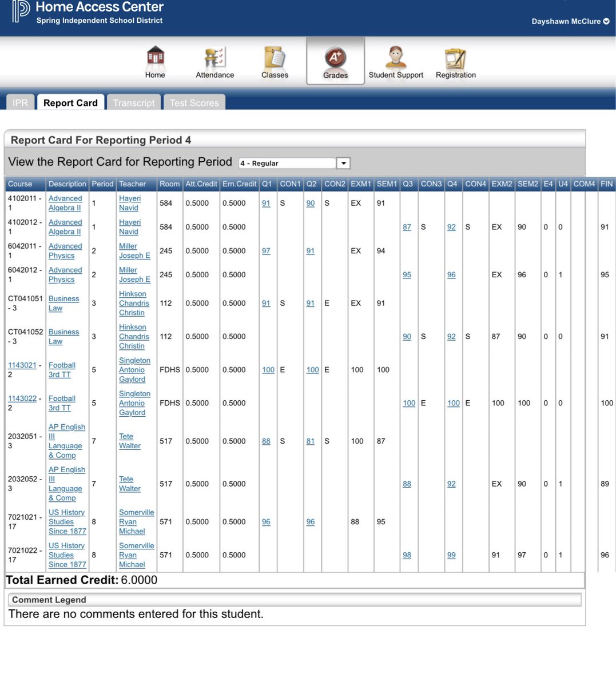This screenshot has height=686, width=616.
Task: Click teacher Tete Walter in course 2032051 row
Action: click(130, 441)
